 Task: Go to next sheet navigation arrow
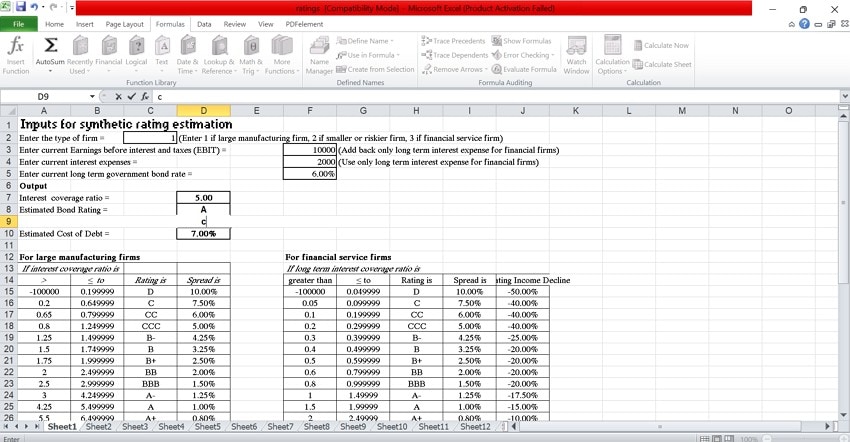tap(27, 427)
